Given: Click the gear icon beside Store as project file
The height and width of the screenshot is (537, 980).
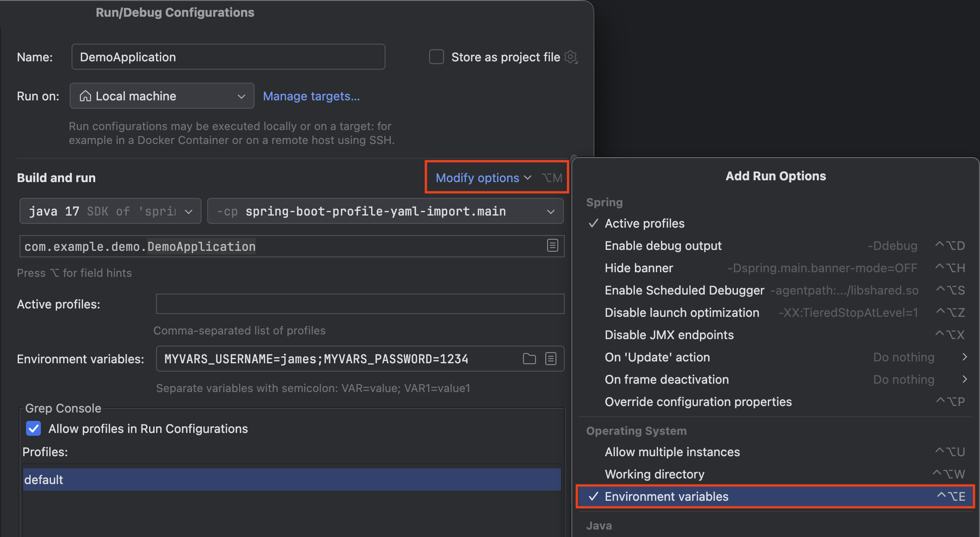Looking at the screenshot, I should tap(571, 57).
